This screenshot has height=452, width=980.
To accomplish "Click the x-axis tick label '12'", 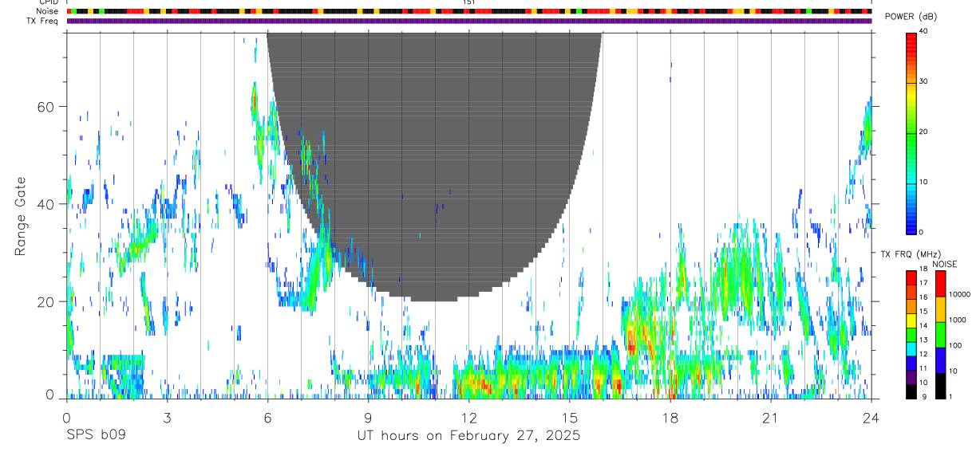I will tap(468, 418).
